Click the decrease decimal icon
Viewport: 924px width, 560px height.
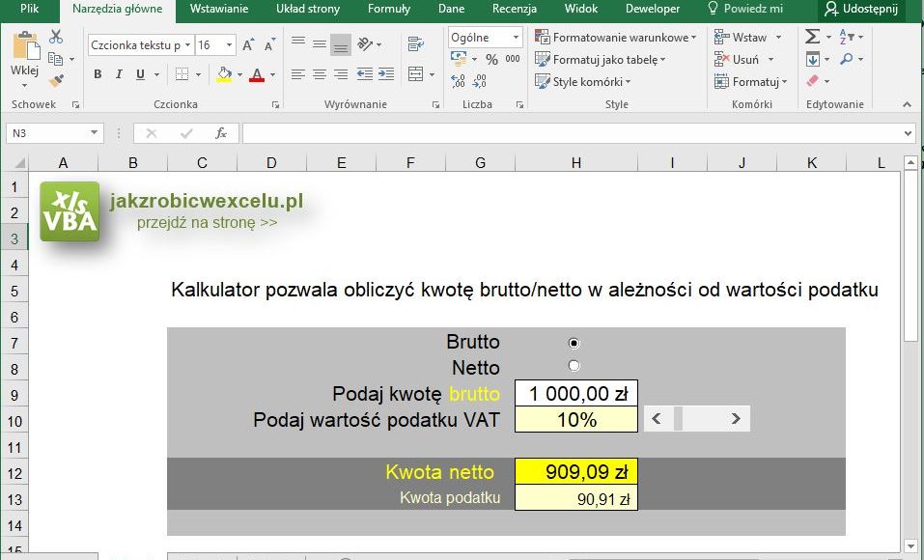(x=480, y=81)
